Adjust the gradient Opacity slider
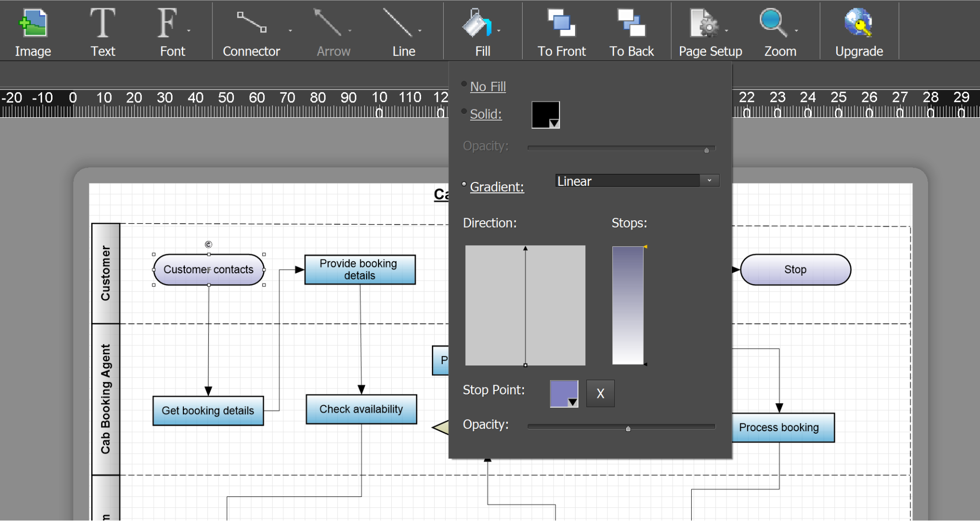 628,428
